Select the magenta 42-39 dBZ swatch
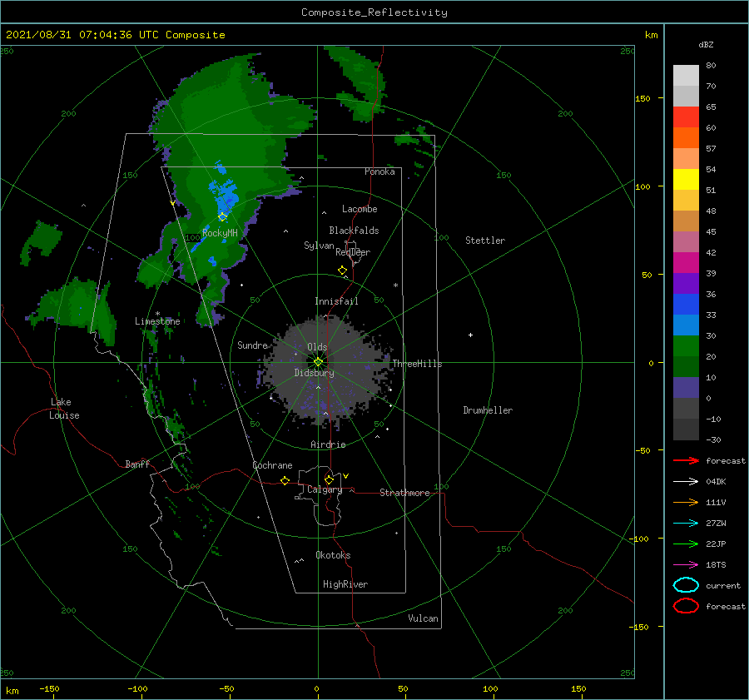 686,262
